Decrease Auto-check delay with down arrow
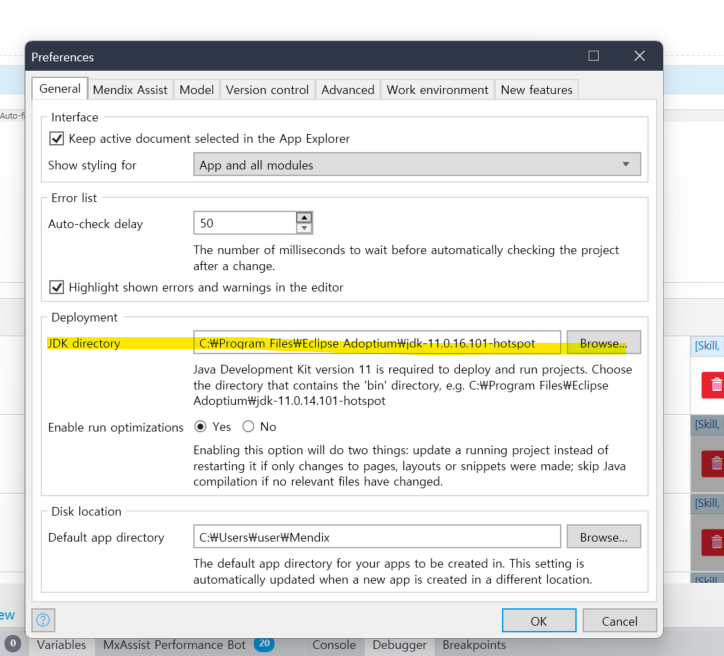Screen dimensions: 724x656 click(304, 229)
